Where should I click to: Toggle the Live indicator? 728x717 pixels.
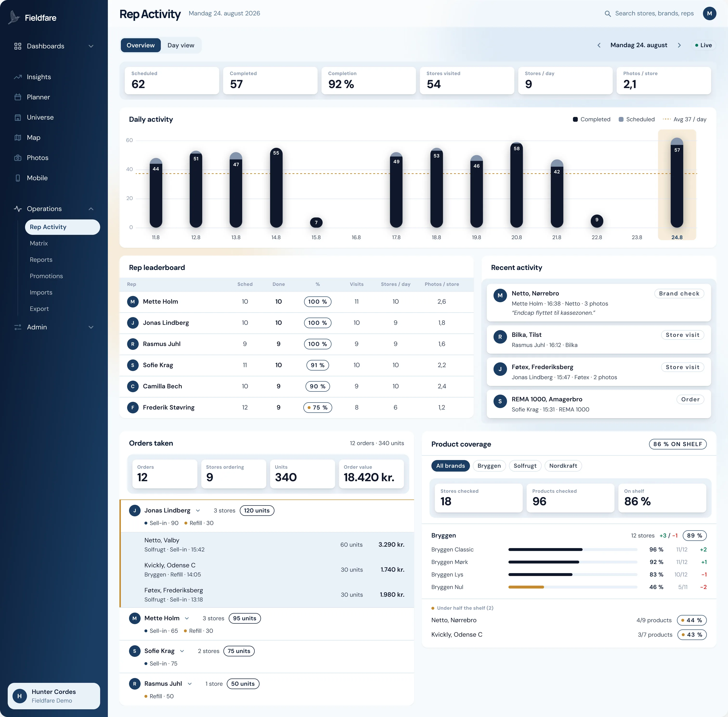point(703,45)
